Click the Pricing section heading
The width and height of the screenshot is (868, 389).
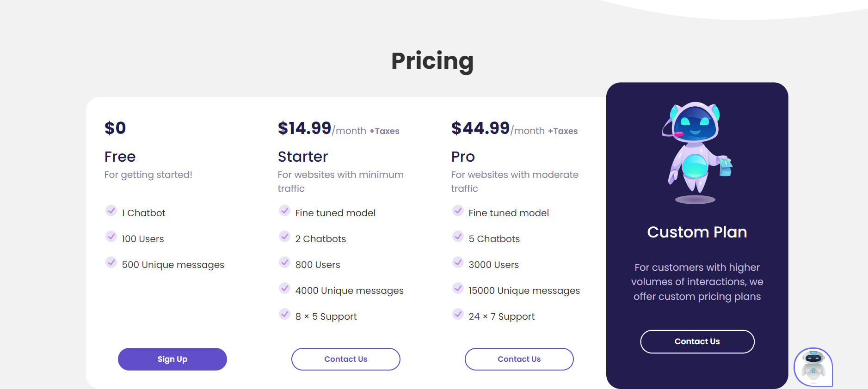(x=432, y=61)
